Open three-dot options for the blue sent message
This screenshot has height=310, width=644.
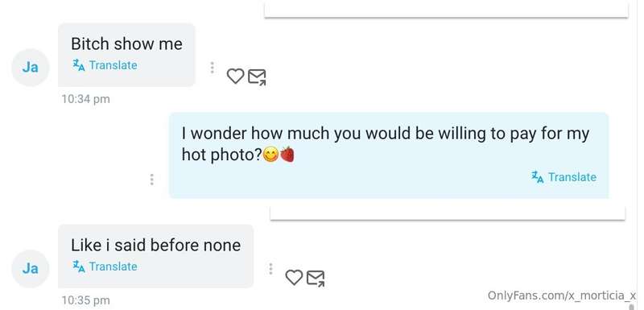point(151,180)
